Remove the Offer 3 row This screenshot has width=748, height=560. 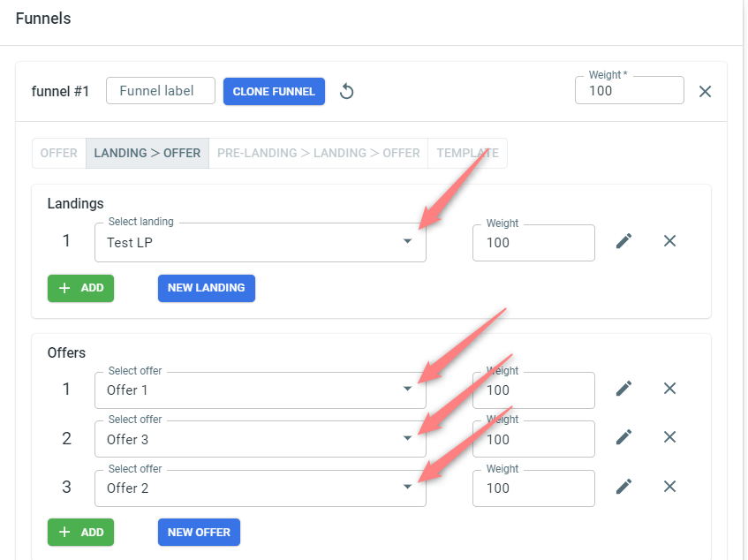tap(669, 437)
